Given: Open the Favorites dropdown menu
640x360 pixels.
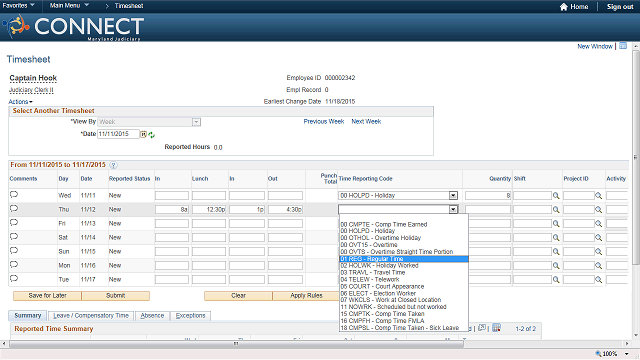Looking at the screenshot, I should click(18, 5).
